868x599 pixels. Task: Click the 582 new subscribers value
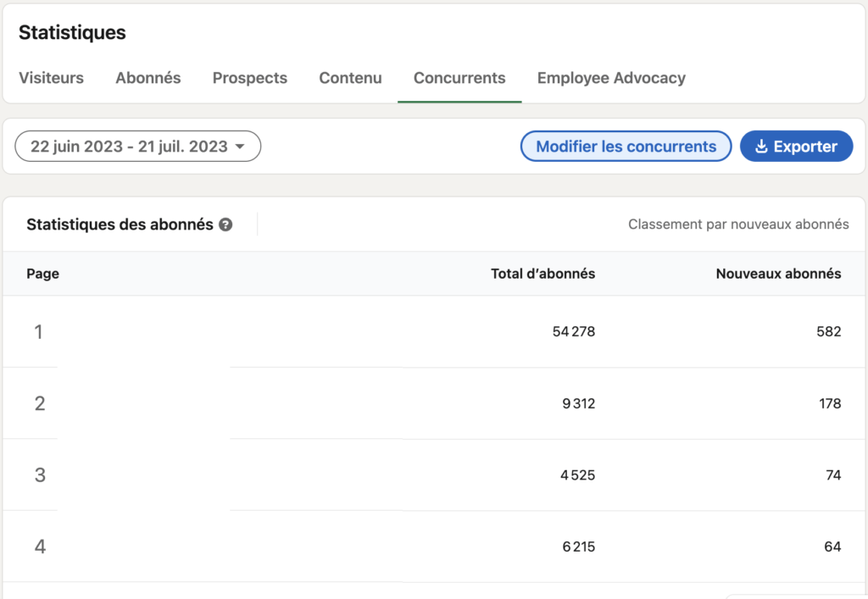click(x=829, y=332)
